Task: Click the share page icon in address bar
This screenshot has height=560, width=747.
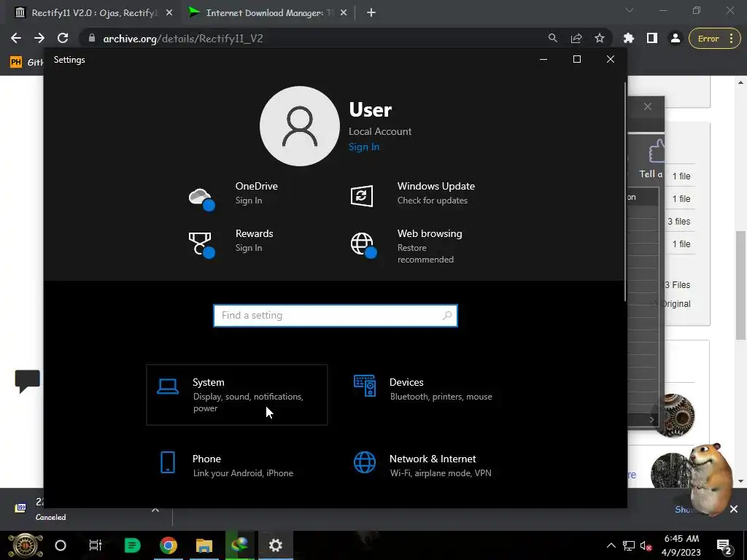Action: [576, 38]
